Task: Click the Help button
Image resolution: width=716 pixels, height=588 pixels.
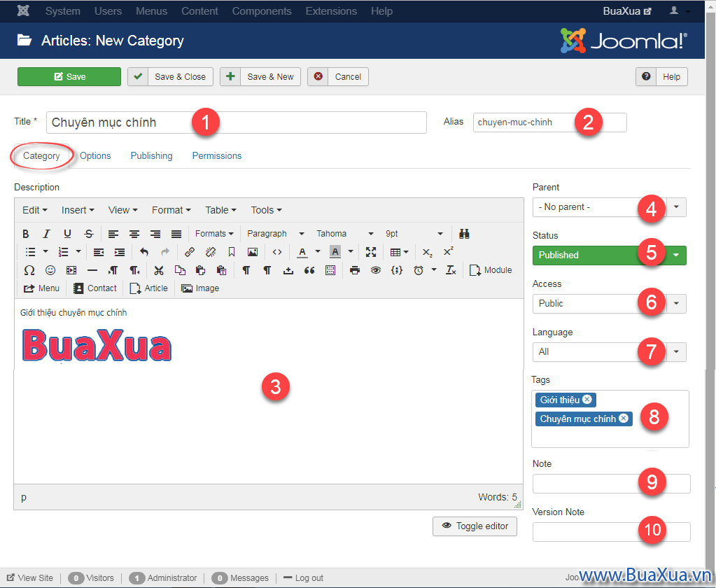Action: click(x=661, y=77)
